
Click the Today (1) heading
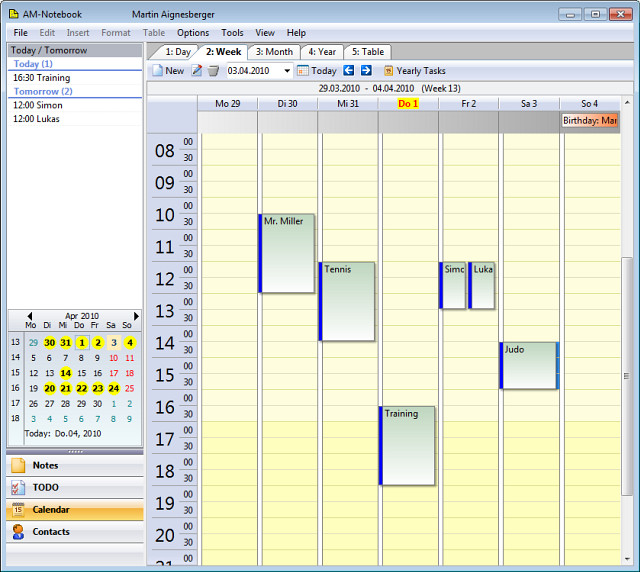click(x=33, y=64)
